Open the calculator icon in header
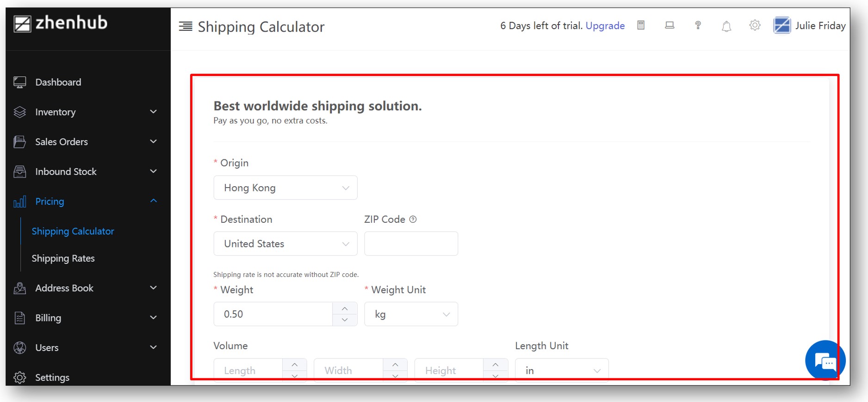 641,25
